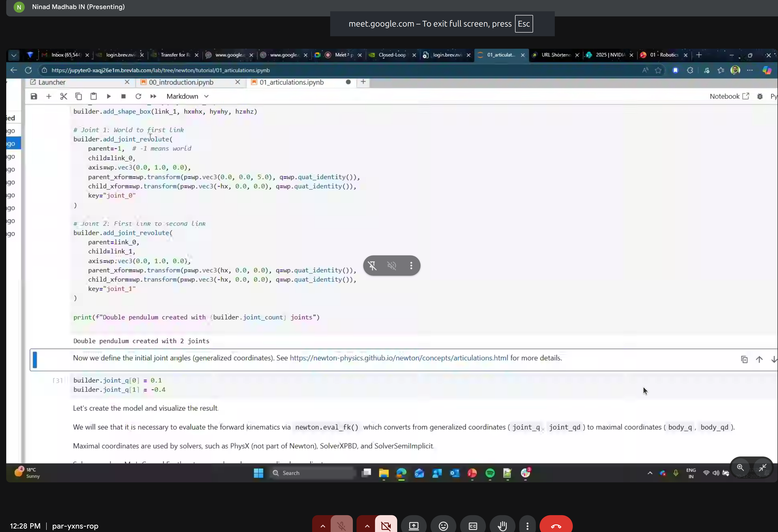Stop the kernel using the square stop icon
Image resolution: width=778 pixels, height=532 pixels.
pos(123,96)
